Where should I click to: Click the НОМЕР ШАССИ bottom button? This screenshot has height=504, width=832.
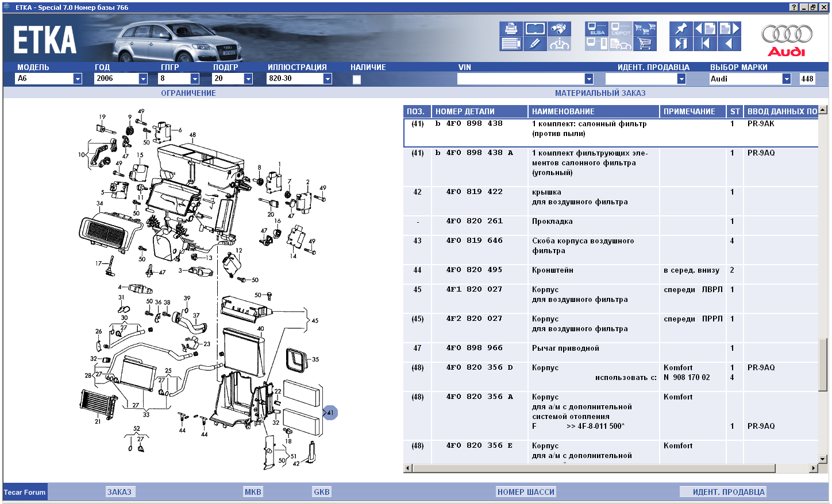pos(526,492)
